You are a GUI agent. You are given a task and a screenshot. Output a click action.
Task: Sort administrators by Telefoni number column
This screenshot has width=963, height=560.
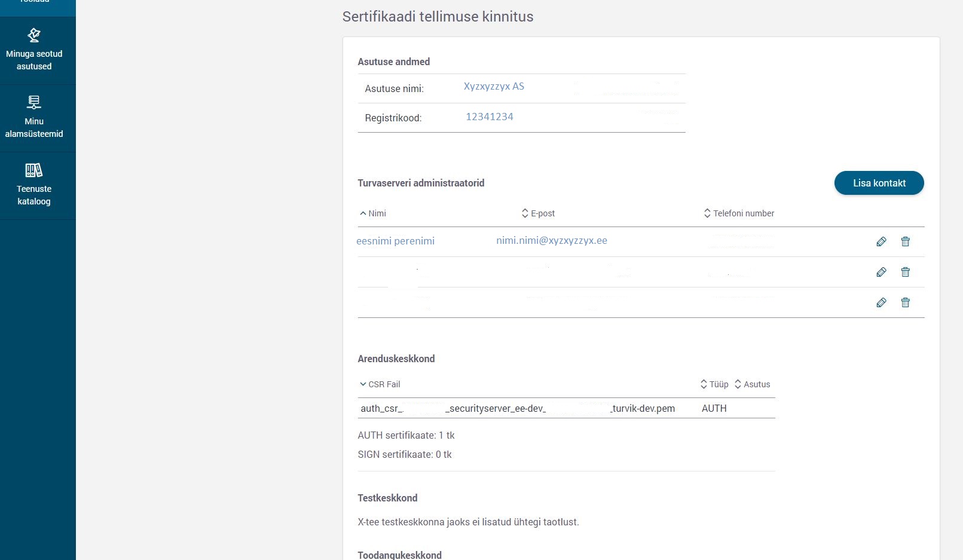click(739, 213)
